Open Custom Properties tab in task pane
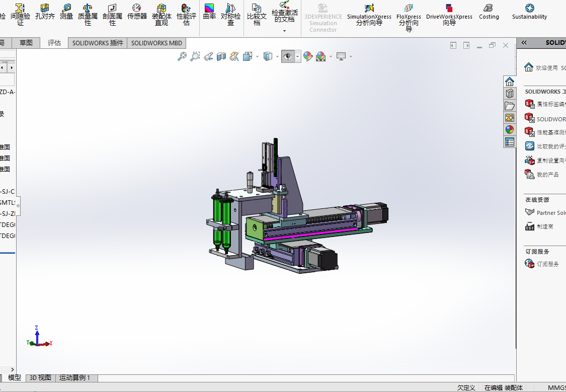Screen dimensions: 566x392 [x=509, y=142]
